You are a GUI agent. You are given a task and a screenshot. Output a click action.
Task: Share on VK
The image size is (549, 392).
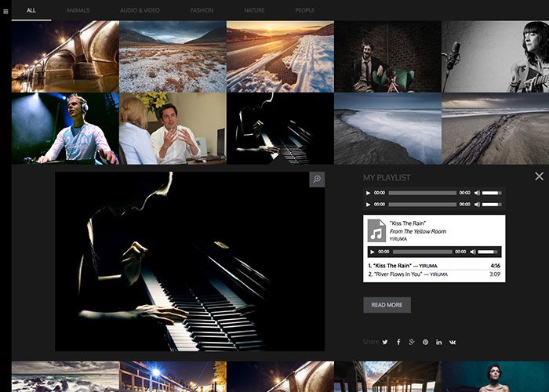453,343
